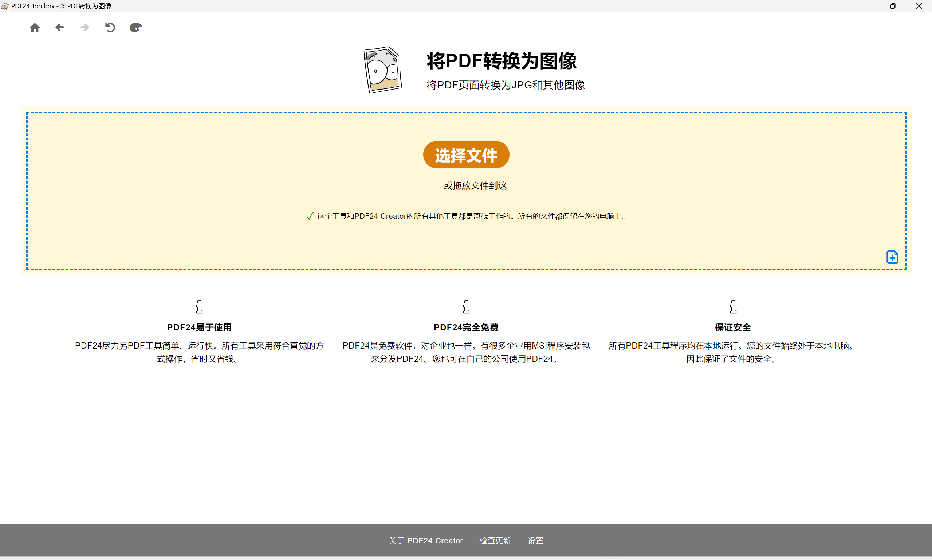Click info icon above PDF24易于使用
The height and width of the screenshot is (560, 932).
tap(199, 307)
